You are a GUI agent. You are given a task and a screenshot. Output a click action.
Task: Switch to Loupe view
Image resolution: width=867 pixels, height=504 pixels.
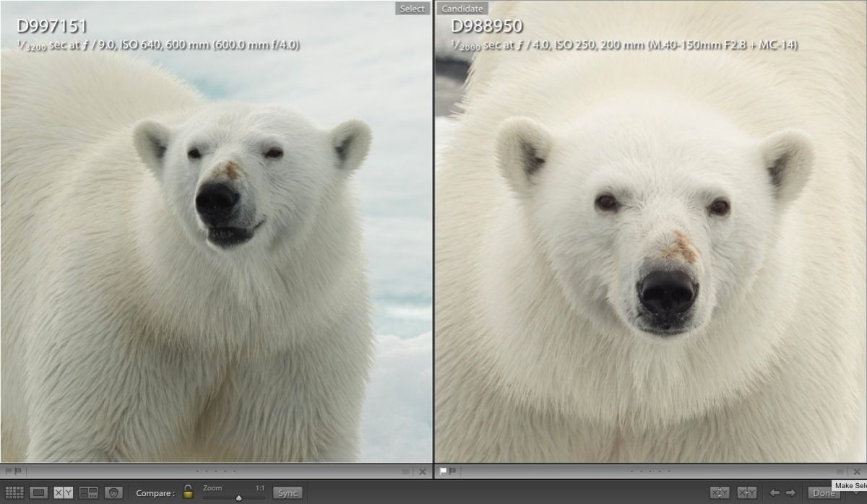39,492
